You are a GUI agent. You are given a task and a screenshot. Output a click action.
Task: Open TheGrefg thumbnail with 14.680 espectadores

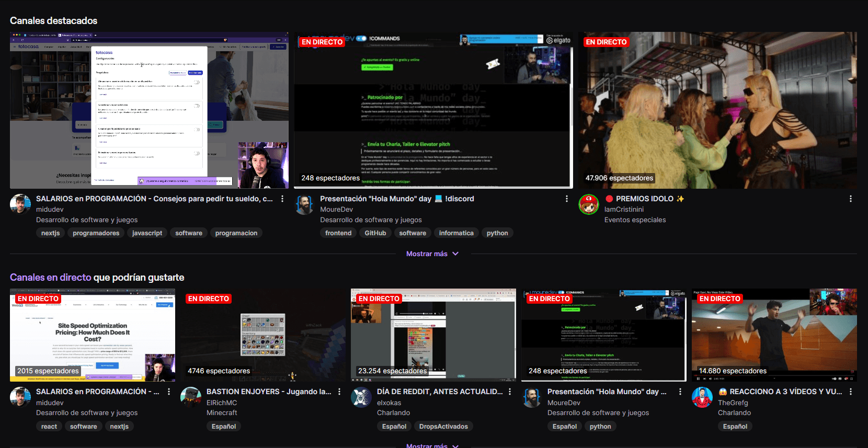click(x=774, y=335)
